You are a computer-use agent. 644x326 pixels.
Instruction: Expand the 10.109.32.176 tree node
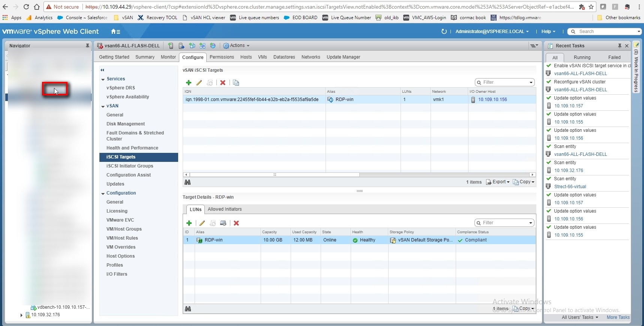pos(21,315)
